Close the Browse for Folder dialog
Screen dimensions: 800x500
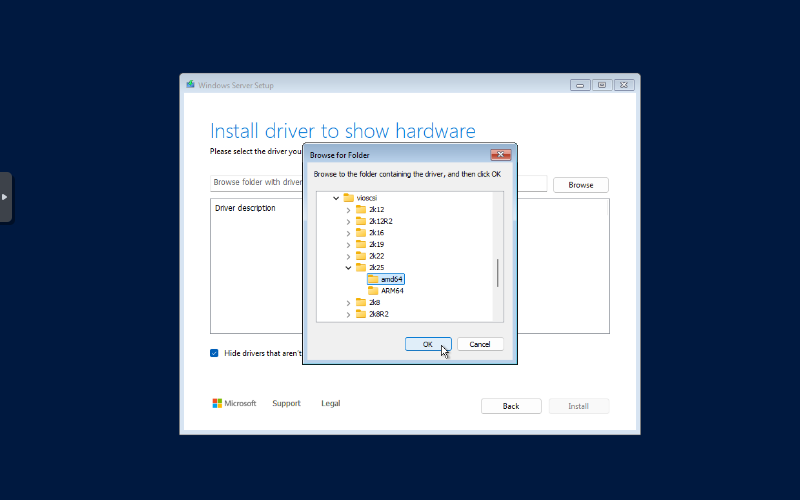[501, 155]
